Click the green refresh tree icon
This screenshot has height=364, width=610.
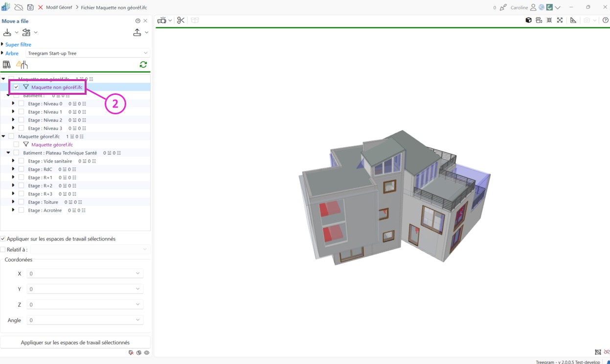[143, 64]
